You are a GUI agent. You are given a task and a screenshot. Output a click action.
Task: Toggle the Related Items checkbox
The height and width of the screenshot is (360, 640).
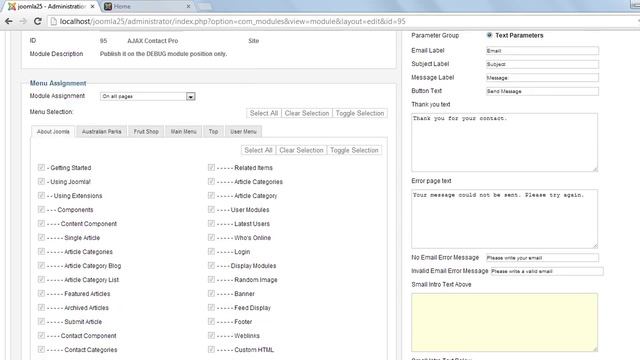211,167
